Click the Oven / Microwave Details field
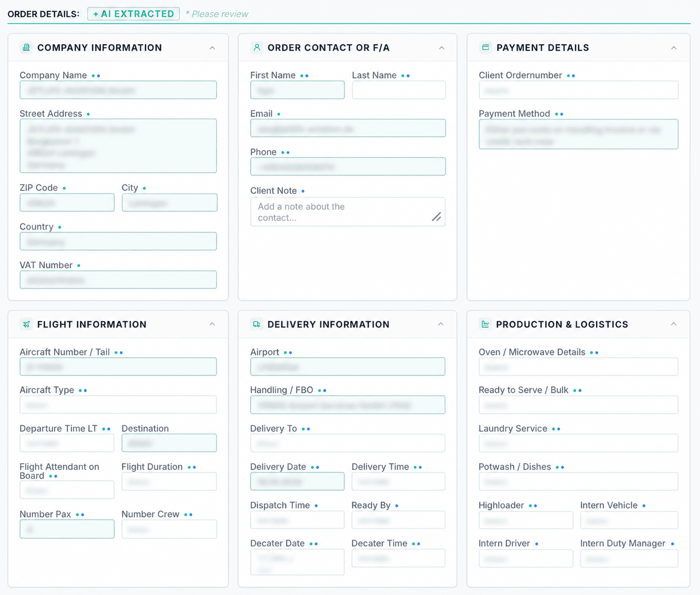This screenshot has height=595, width=700. (579, 367)
